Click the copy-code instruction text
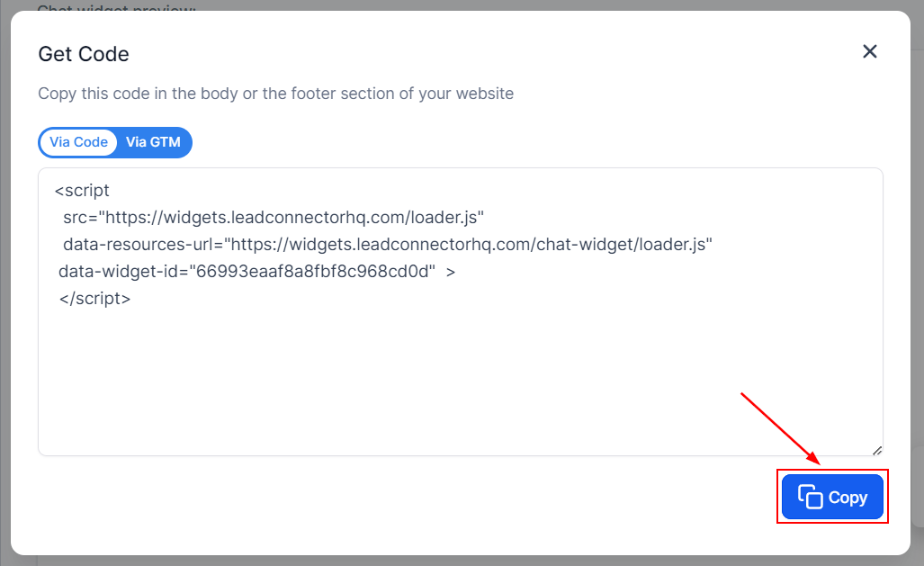924x566 pixels. click(275, 94)
